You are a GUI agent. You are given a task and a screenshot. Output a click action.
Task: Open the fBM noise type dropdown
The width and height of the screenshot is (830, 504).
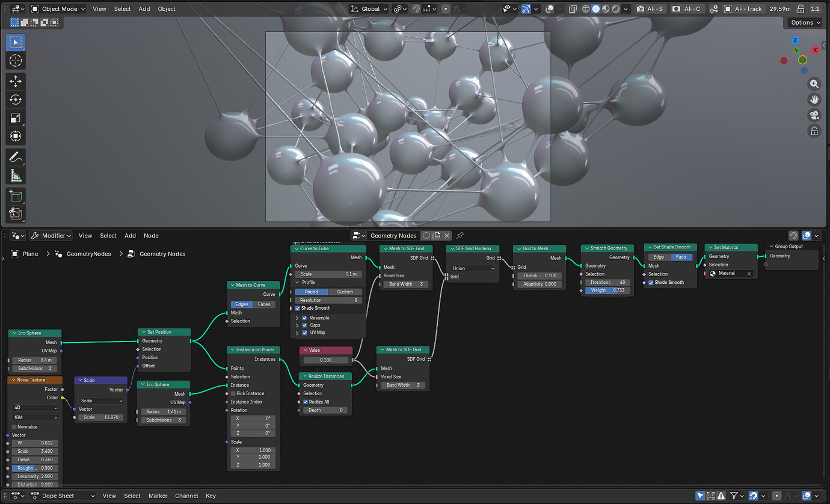[x=35, y=417]
